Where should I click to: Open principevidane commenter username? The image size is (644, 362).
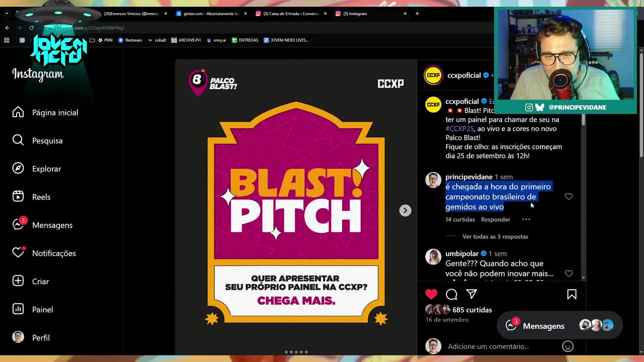click(469, 177)
